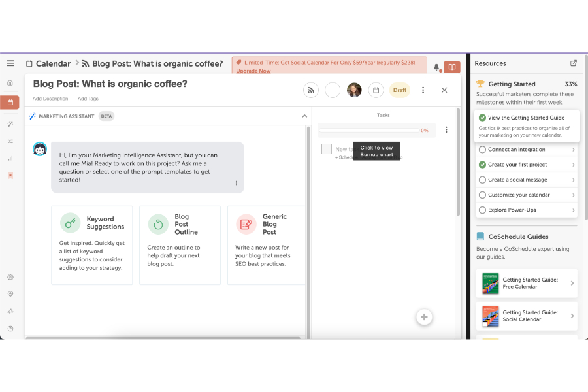The height and width of the screenshot is (392, 588).
Task: Click the Blog Post Outline circle icon
Action: click(158, 224)
